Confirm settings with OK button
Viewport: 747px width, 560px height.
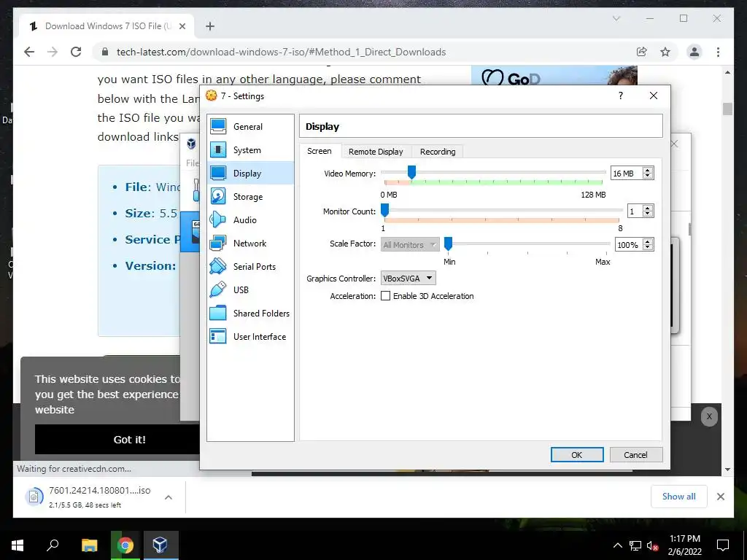coord(577,455)
